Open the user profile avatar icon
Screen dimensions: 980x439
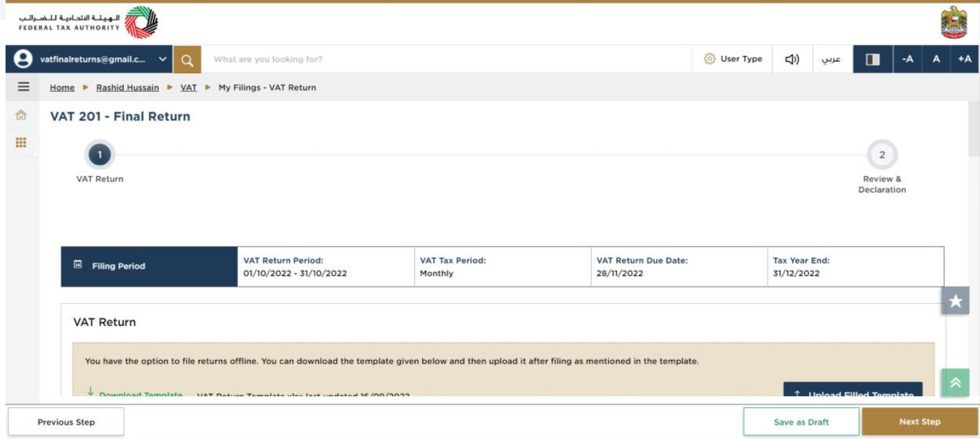click(24, 59)
